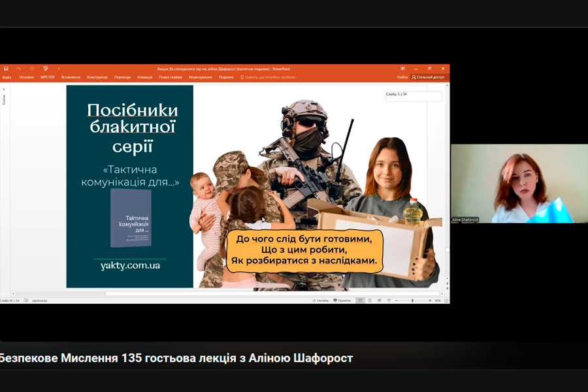Open the Конструктор ribbon tab

pyautogui.click(x=97, y=77)
